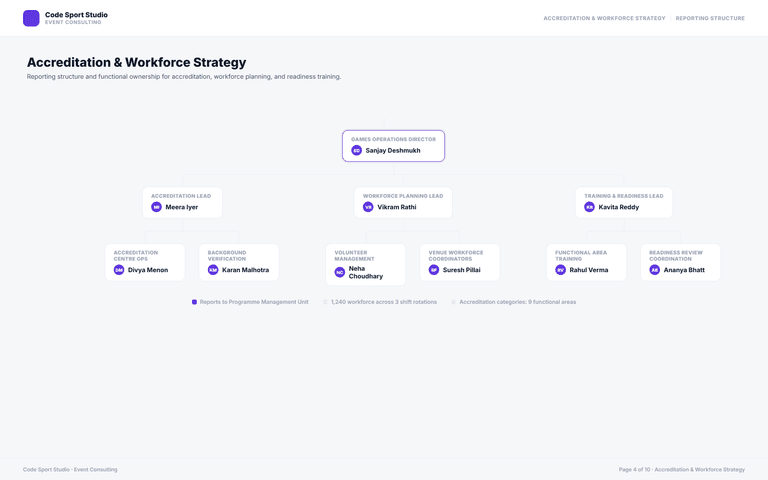Viewport: 768px width, 480px height.
Task: Click the Accreditation & Workforce Strategy page heading
Action: [x=137, y=62]
